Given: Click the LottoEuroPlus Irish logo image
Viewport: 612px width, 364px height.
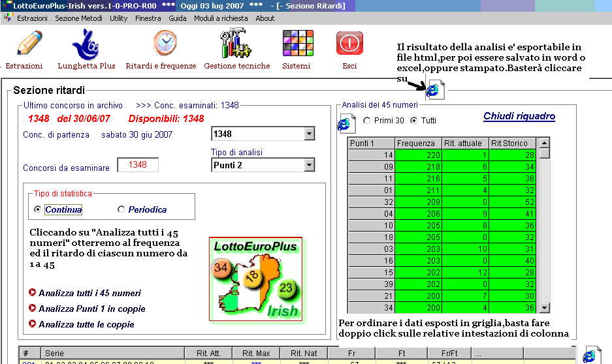Looking at the screenshot, I should pyautogui.click(x=255, y=279).
